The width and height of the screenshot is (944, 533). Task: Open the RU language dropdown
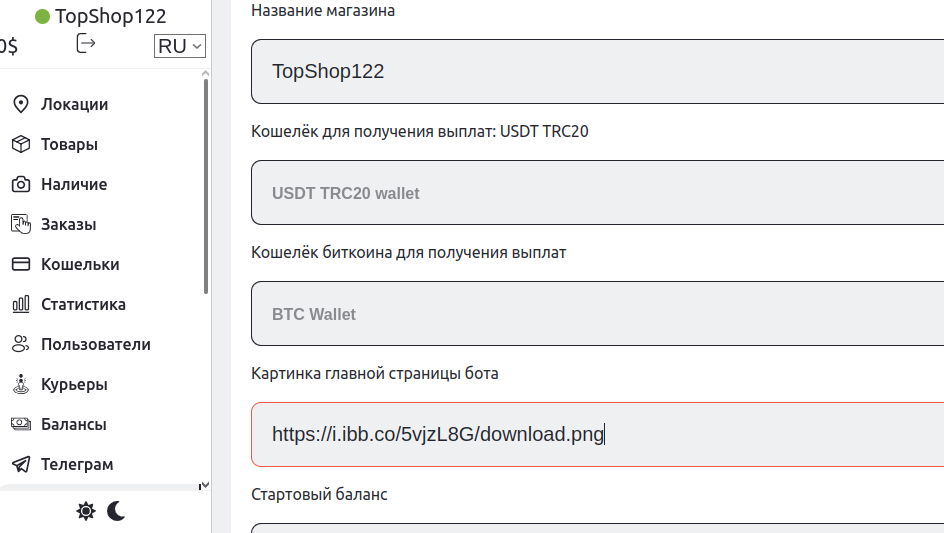[180, 46]
